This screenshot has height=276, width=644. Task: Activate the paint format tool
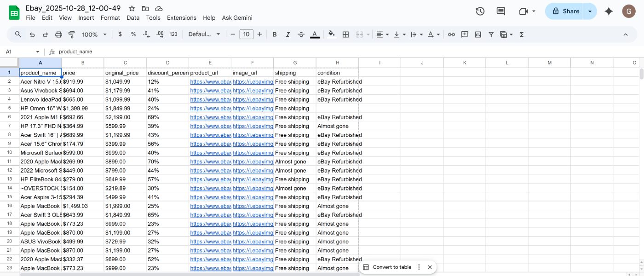pos(72,34)
